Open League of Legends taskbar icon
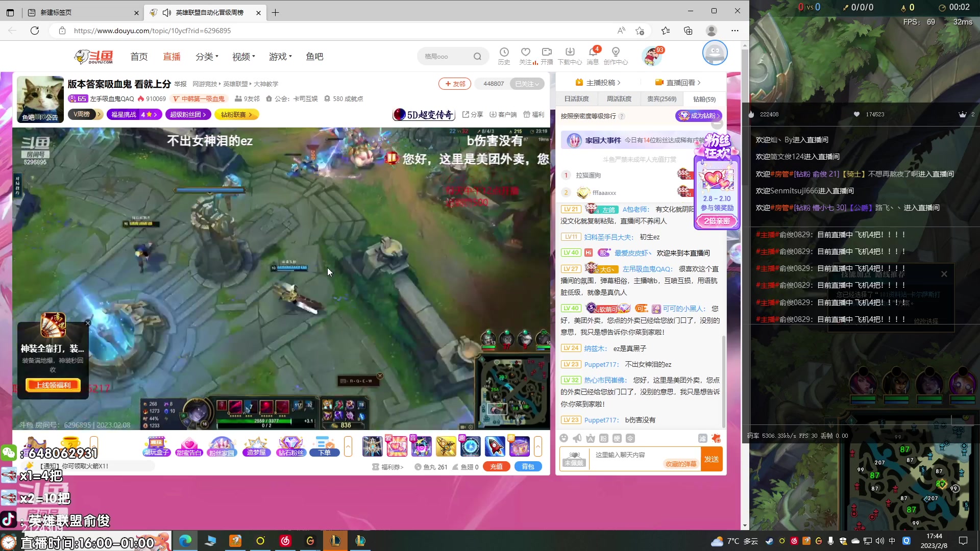This screenshot has height=551, width=980. click(335, 541)
